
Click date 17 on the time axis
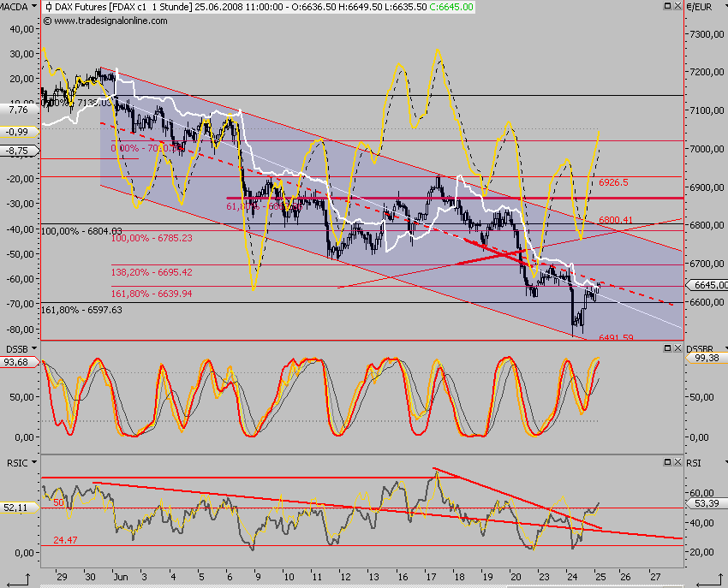[432, 577]
